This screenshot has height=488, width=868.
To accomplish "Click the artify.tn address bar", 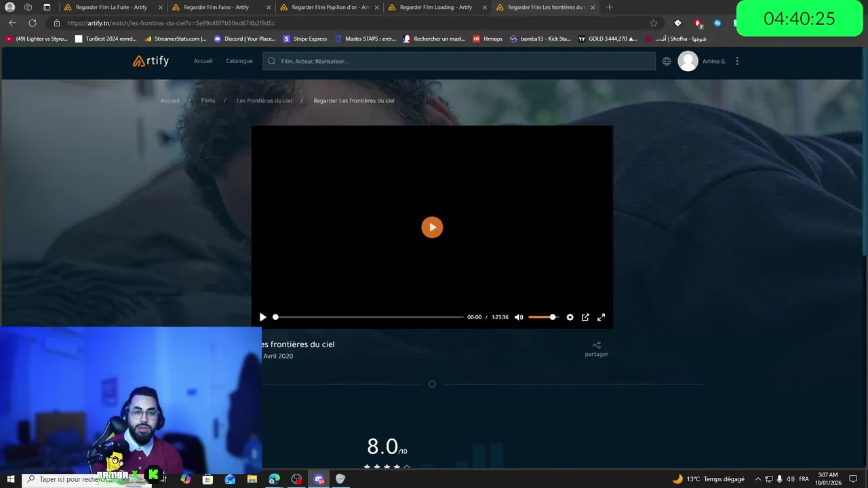I will 353,23.
